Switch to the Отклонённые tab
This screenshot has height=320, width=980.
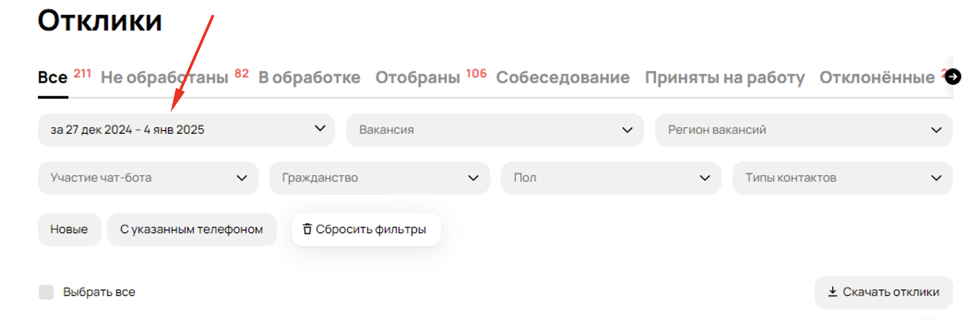(877, 77)
